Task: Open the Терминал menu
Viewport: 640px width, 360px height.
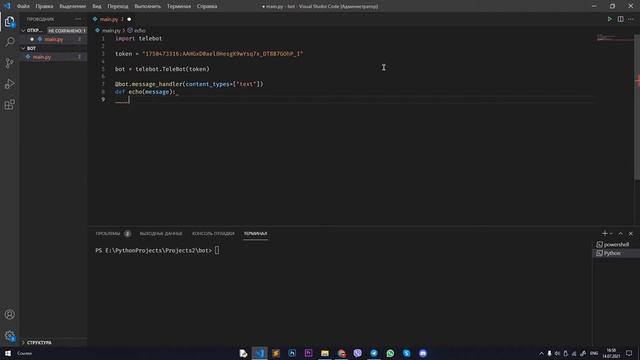Action: coord(179,6)
